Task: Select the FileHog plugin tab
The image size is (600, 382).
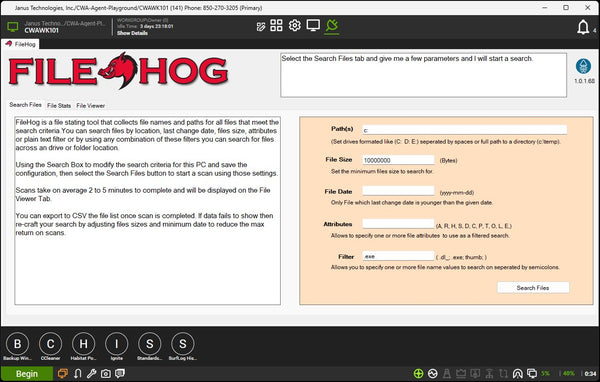Action: 20,44
